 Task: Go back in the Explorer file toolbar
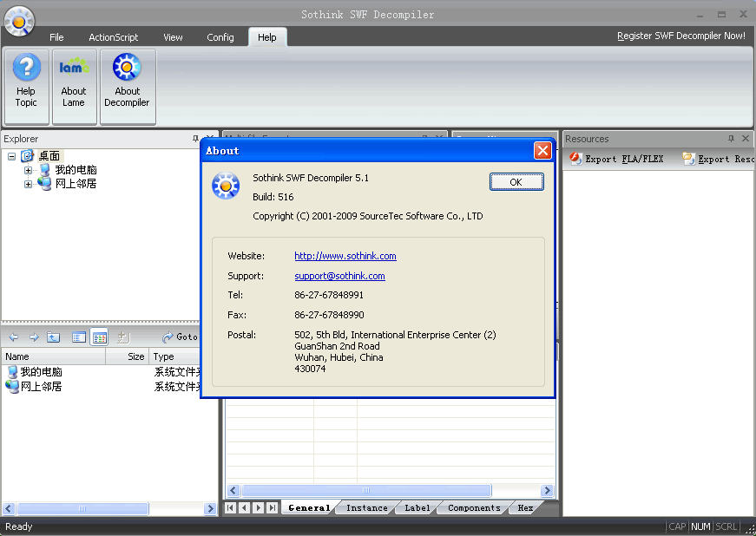tap(14, 337)
